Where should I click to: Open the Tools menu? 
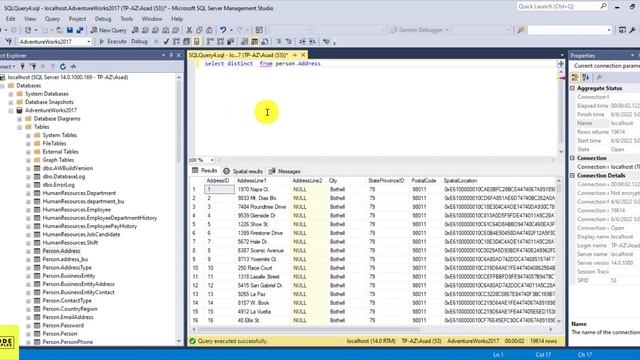[127, 19]
